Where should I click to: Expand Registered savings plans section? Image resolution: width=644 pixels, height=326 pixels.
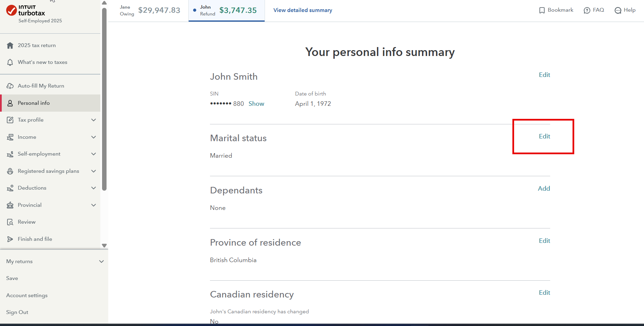(93, 171)
